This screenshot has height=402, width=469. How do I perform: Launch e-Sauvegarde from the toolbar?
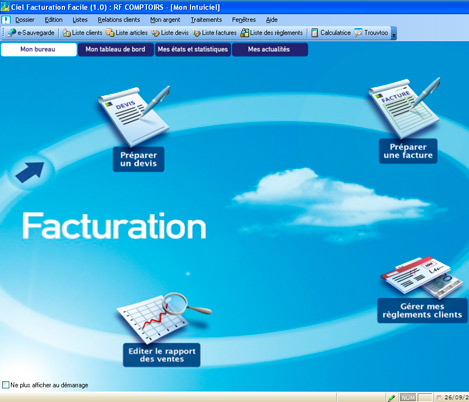click(x=31, y=33)
